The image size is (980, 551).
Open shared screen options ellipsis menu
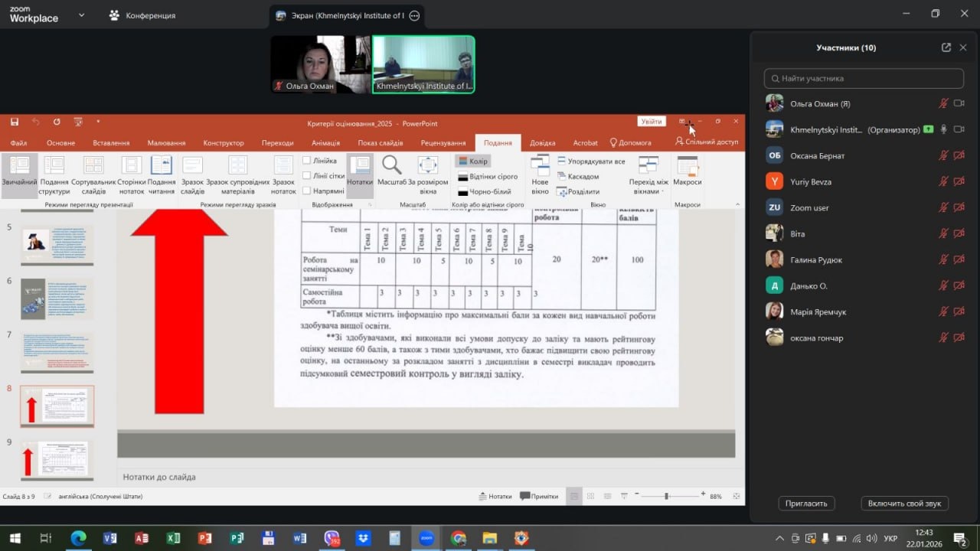coord(414,15)
